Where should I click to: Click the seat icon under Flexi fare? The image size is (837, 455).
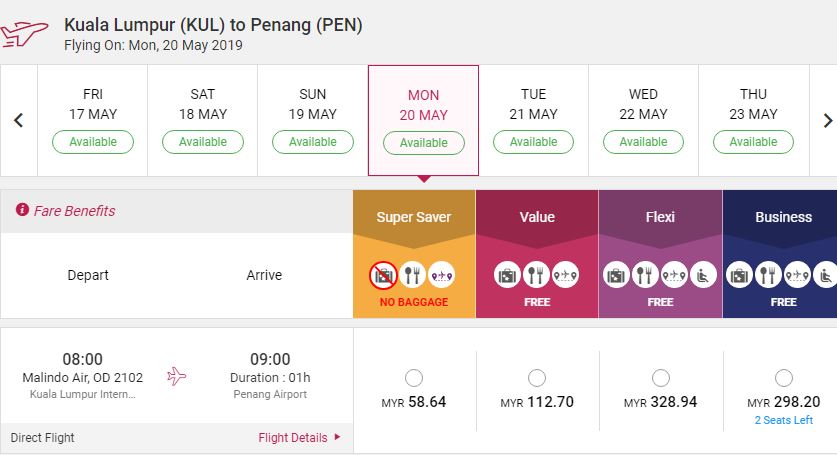(703, 274)
